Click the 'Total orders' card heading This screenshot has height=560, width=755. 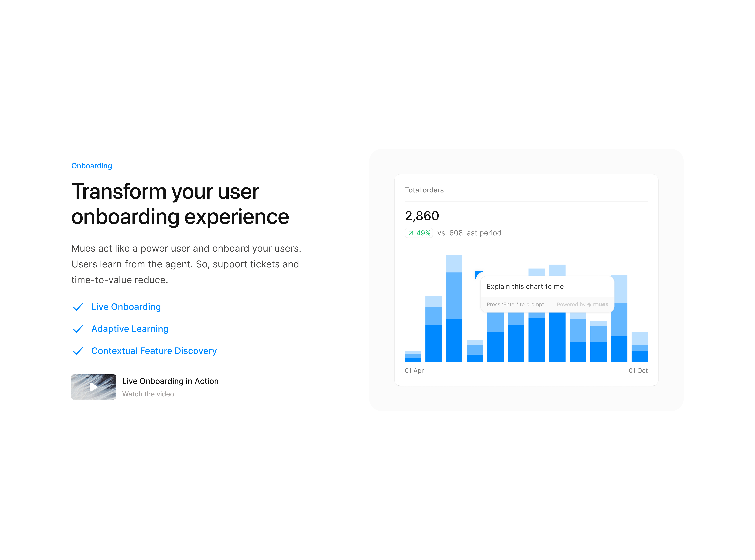tap(424, 190)
